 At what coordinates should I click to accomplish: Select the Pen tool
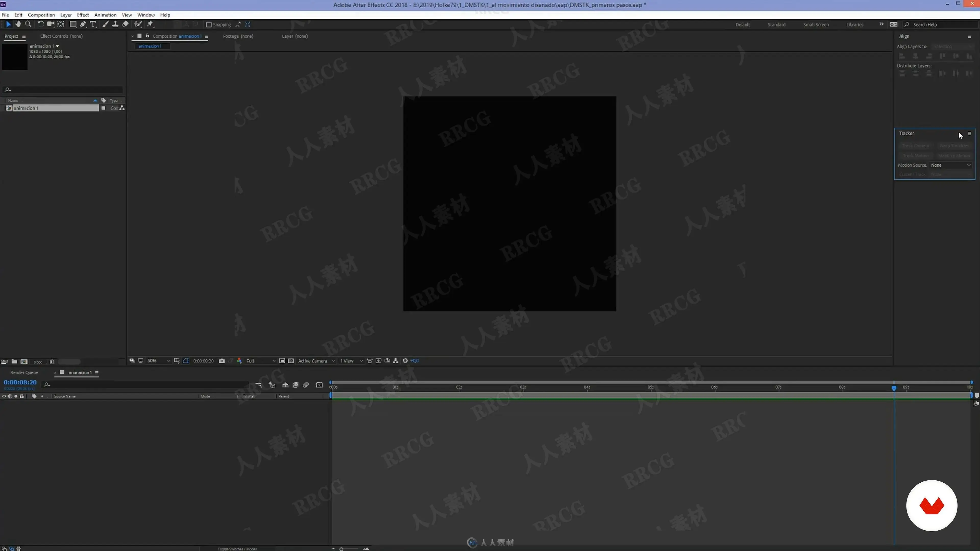pyautogui.click(x=83, y=24)
